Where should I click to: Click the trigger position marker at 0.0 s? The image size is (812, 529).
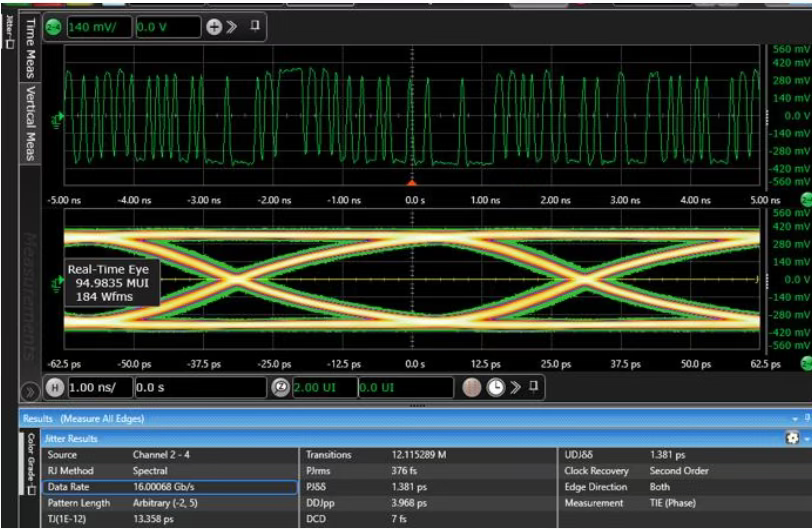[411, 182]
